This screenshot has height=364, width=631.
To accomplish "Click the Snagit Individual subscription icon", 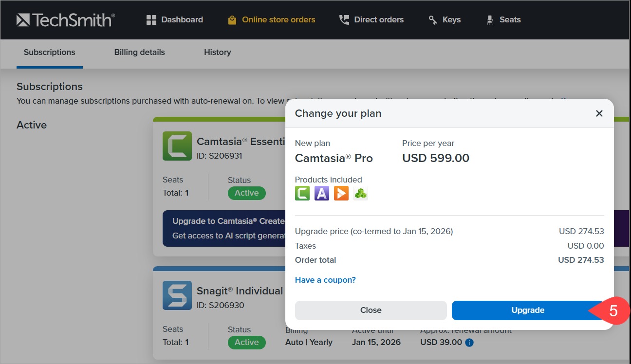I will [177, 295].
